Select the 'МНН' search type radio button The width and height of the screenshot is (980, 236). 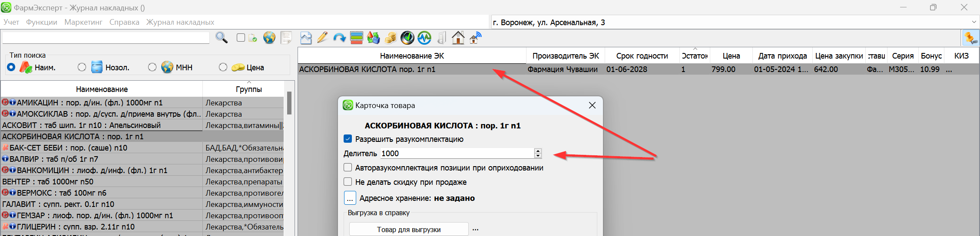[x=152, y=67]
